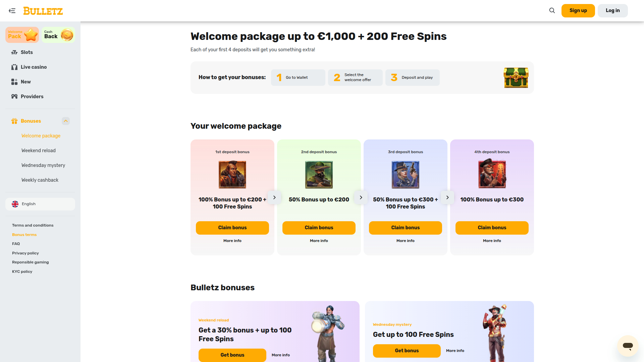Select the Live casino icon

[14, 67]
